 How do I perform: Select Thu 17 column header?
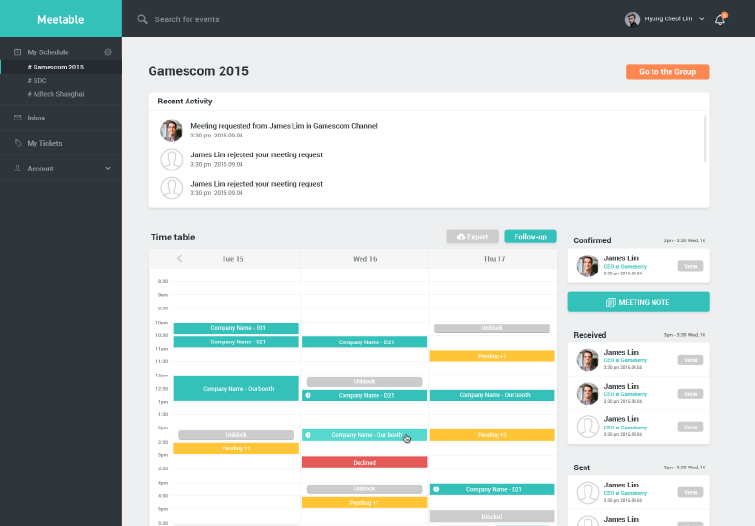pos(494,259)
